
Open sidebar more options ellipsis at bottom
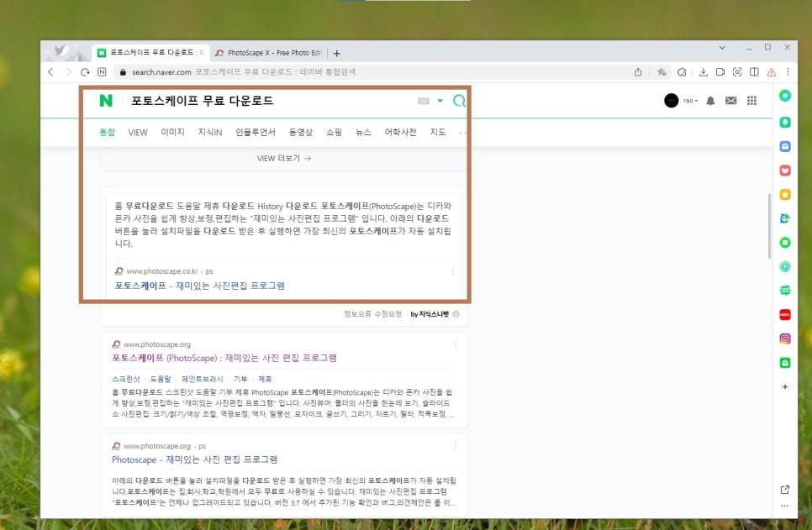click(x=784, y=506)
